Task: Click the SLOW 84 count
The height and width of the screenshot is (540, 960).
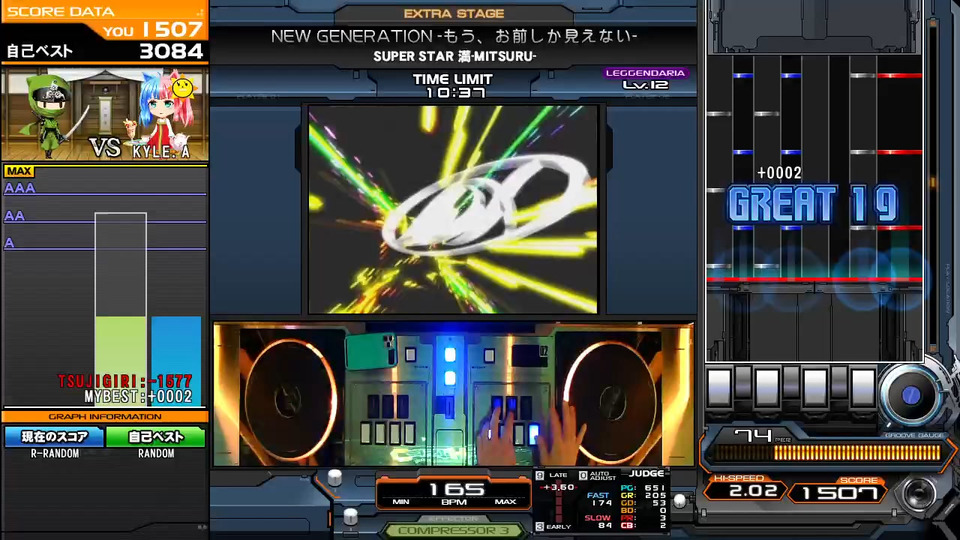Action: [x=598, y=522]
